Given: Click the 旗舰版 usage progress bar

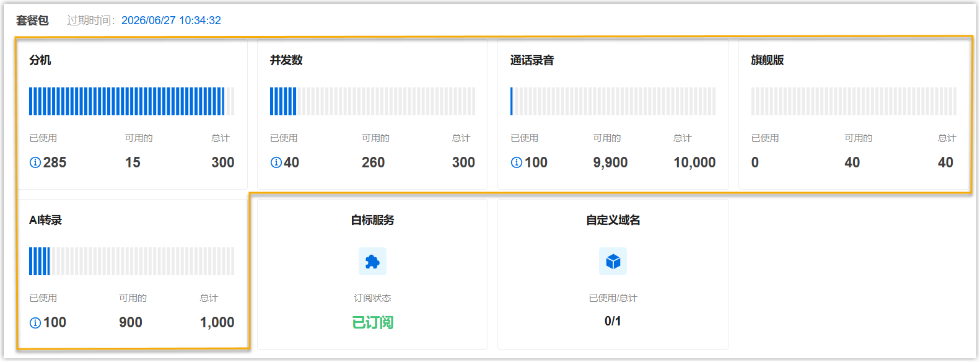Looking at the screenshot, I should pyautogui.click(x=853, y=102).
